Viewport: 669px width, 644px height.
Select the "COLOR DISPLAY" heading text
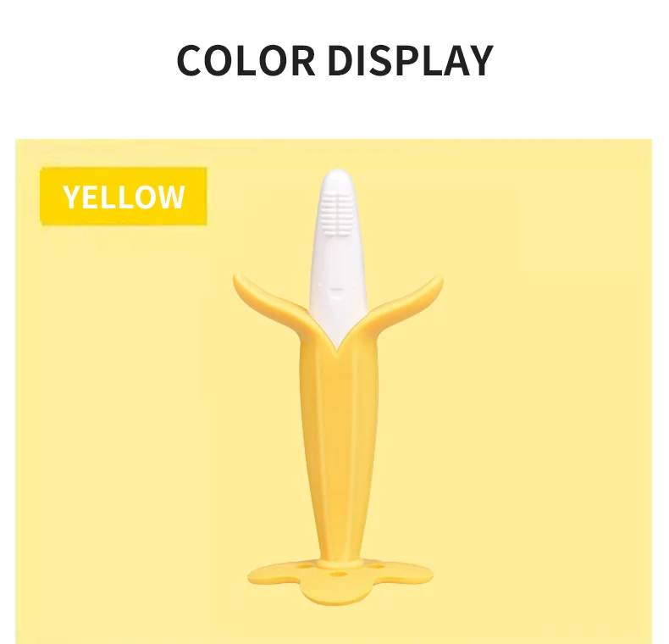335,61
